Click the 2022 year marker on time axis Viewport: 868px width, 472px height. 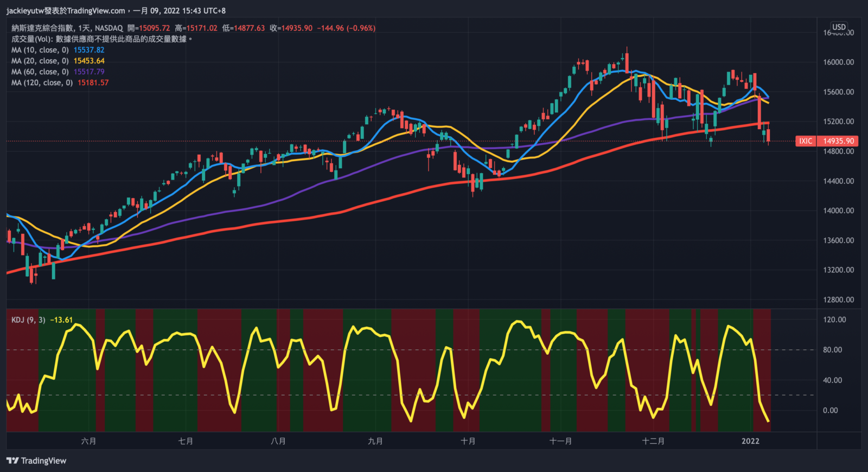coord(750,441)
